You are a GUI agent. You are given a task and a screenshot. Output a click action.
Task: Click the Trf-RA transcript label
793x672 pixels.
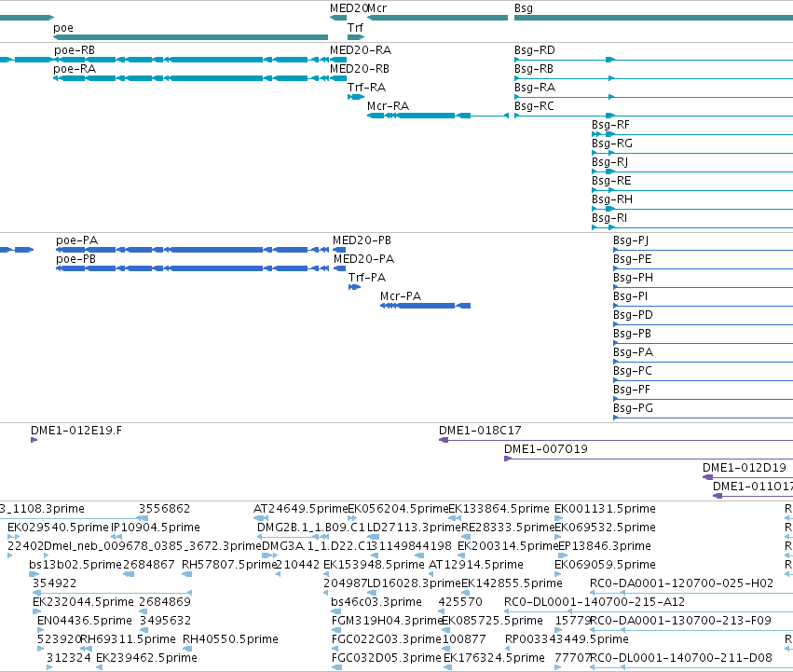pyautogui.click(x=366, y=88)
